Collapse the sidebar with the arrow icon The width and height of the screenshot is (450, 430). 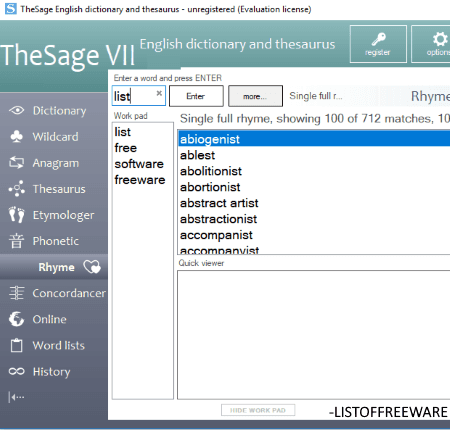click(16, 397)
